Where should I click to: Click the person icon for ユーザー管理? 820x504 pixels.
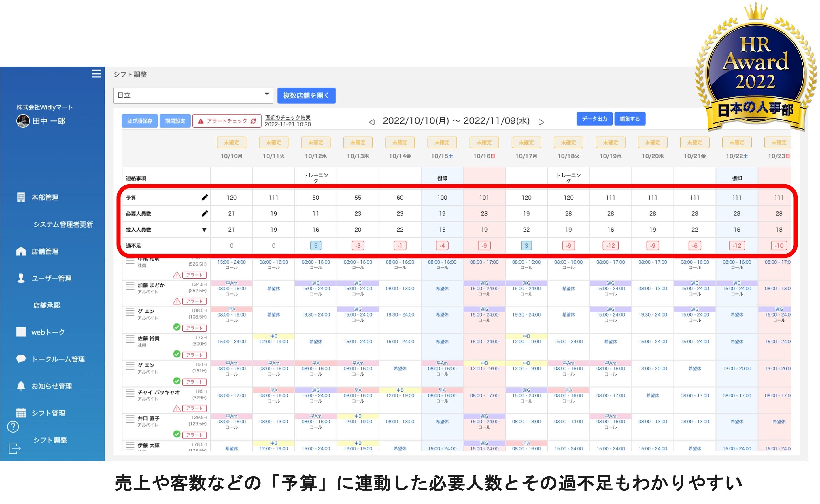[x=21, y=278]
